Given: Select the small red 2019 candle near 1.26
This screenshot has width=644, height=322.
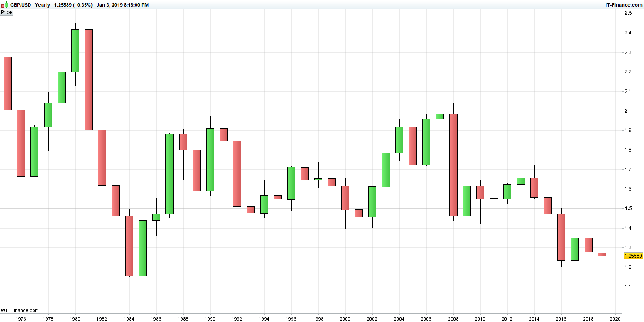Looking at the screenshot, I should 602,254.
